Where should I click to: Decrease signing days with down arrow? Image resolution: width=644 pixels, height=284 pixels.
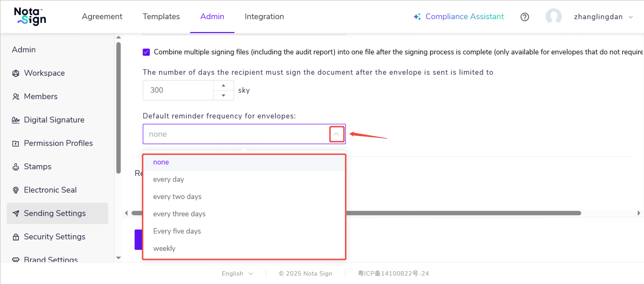(x=223, y=95)
